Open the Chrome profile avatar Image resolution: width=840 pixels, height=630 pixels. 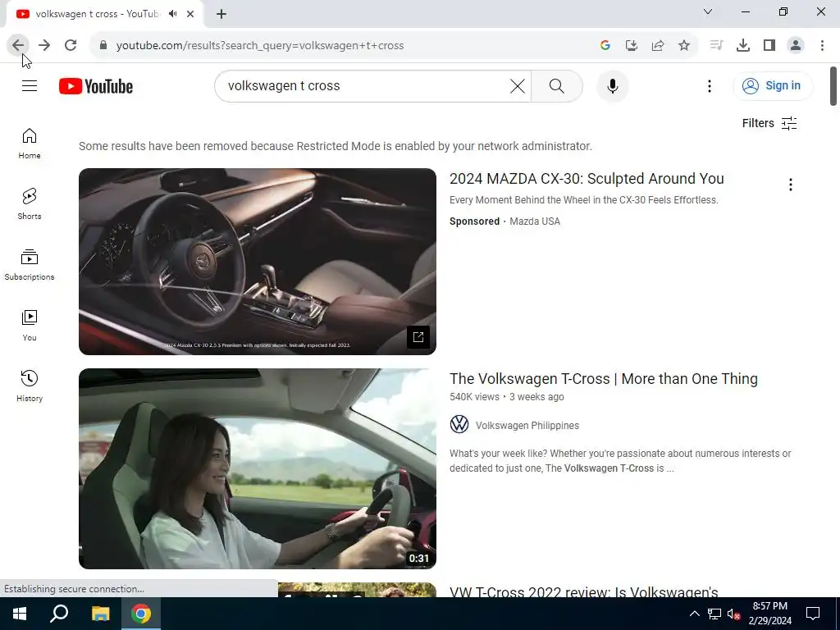[x=796, y=46]
